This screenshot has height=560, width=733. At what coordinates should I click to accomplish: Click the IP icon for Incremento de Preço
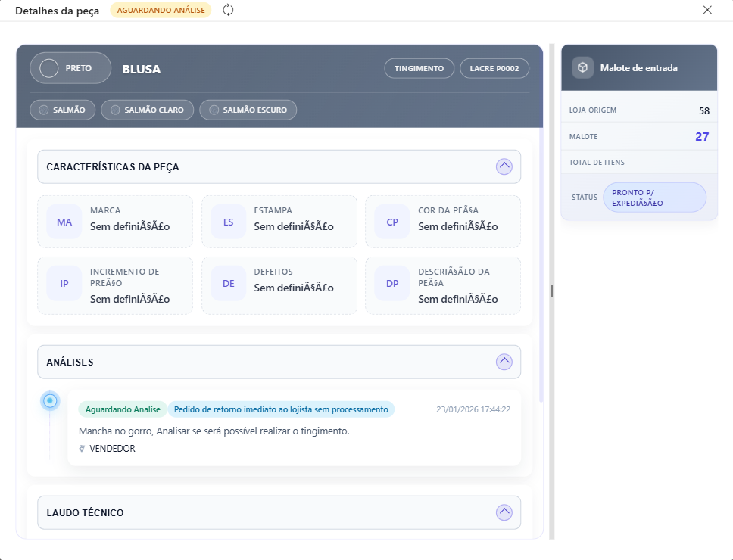pyautogui.click(x=64, y=283)
